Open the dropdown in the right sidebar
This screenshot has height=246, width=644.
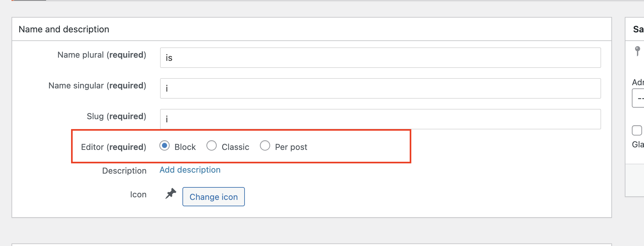(638, 98)
